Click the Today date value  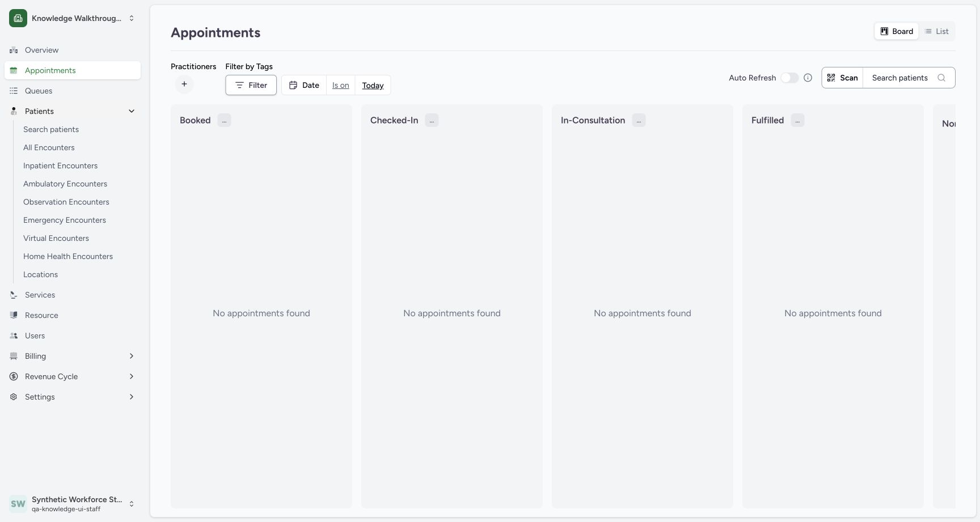373,85
